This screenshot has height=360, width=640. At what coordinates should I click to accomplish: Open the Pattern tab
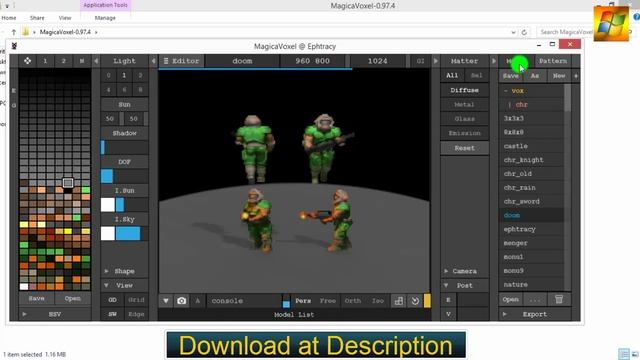[553, 61]
